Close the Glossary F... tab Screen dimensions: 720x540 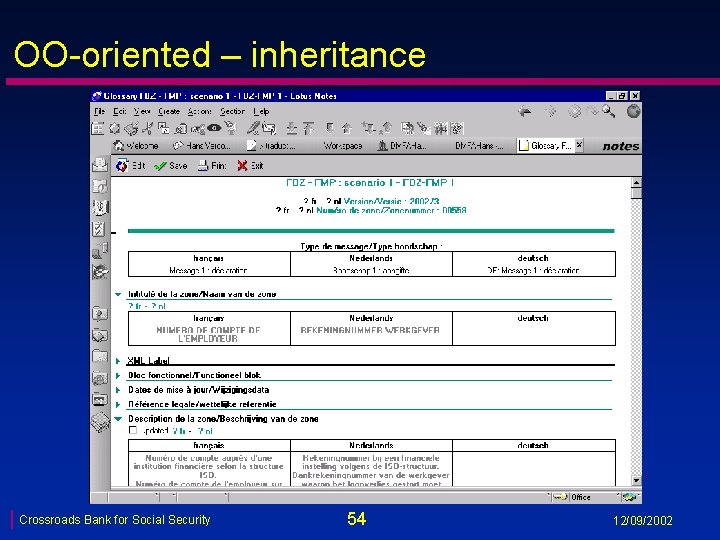click(x=579, y=145)
